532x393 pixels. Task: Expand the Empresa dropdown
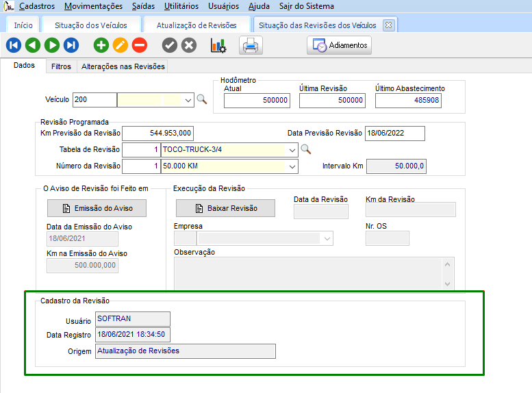point(327,238)
